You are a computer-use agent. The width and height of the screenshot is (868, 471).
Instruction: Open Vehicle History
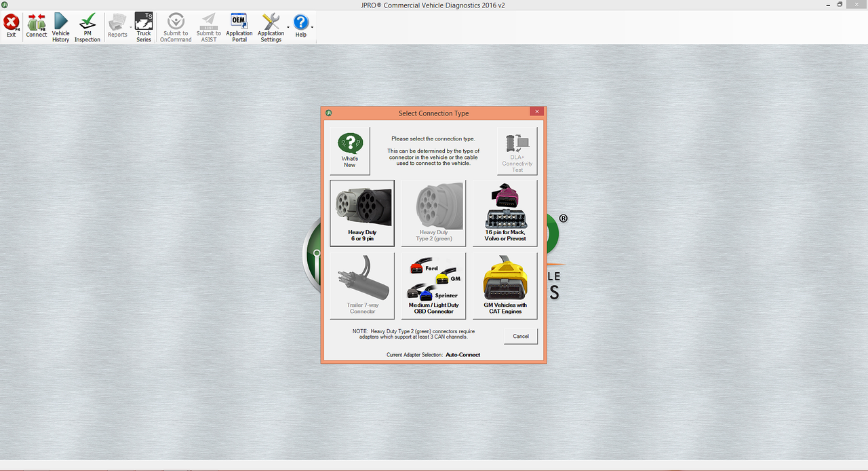[61, 27]
